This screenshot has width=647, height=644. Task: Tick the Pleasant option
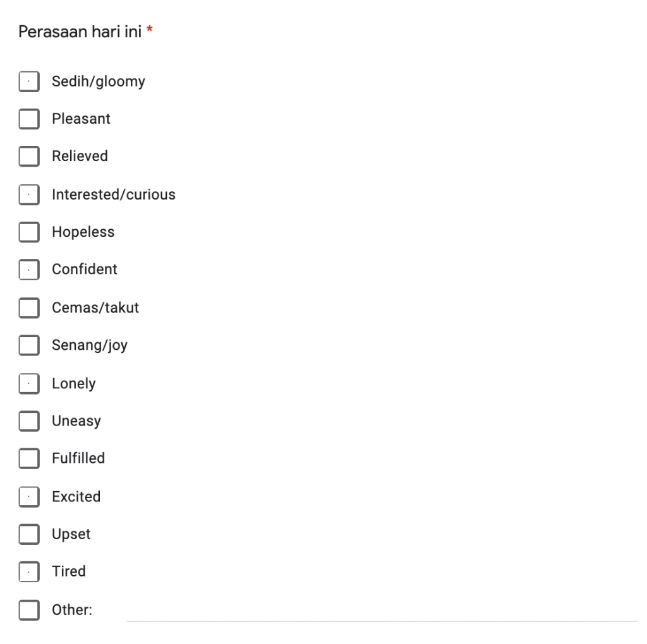coord(29,119)
